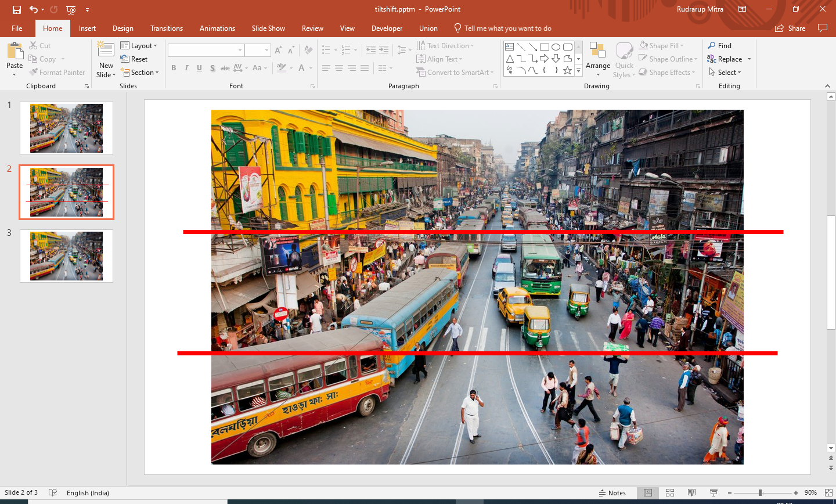Open the Select dropdown in Editing
This screenshot has height=504, width=836.
point(725,73)
